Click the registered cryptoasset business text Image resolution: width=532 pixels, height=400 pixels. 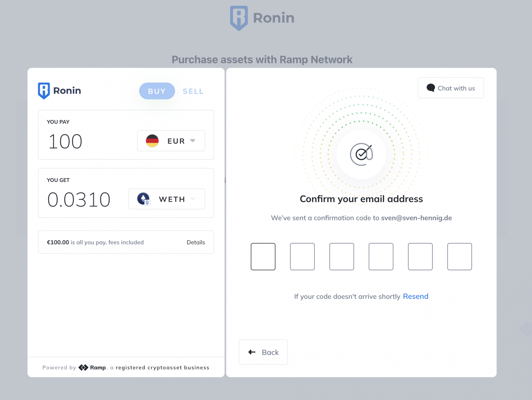click(x=163, y=367)
